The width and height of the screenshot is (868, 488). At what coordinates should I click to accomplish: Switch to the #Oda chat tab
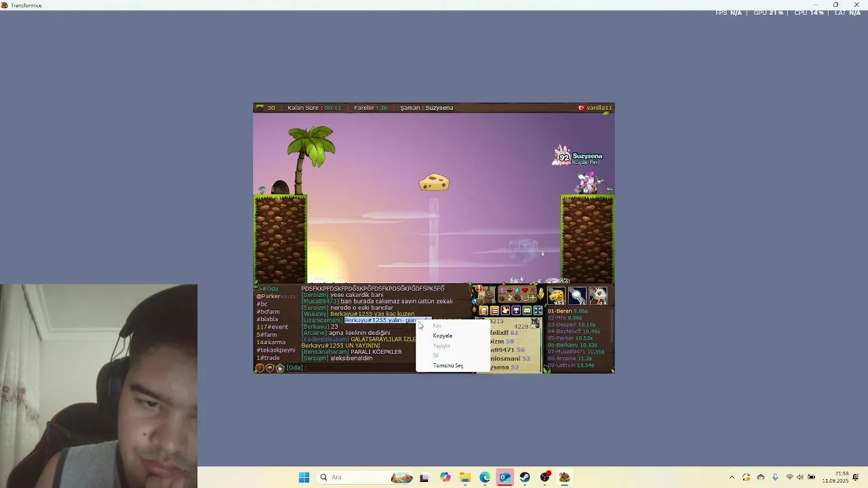click(269, 289)
